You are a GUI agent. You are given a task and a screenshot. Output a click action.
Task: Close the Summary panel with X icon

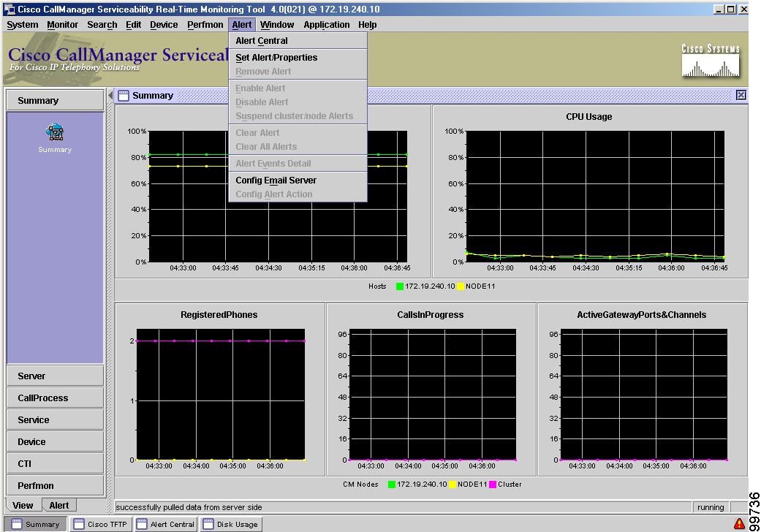point(741,95)
